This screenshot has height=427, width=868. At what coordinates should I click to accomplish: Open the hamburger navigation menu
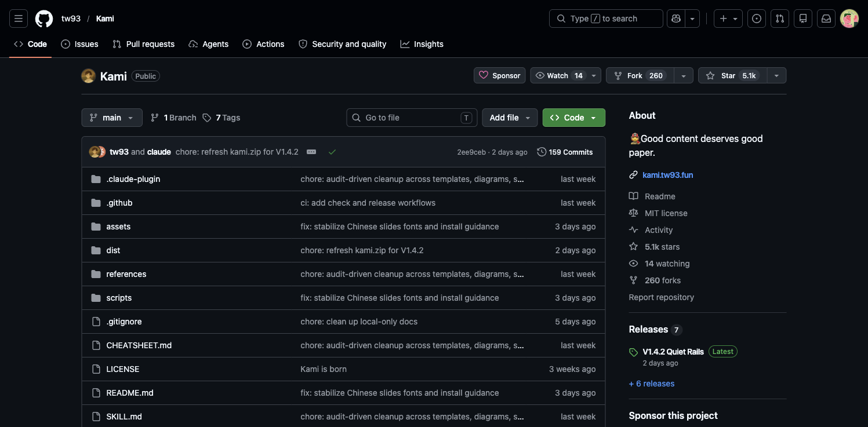(19, 19)
